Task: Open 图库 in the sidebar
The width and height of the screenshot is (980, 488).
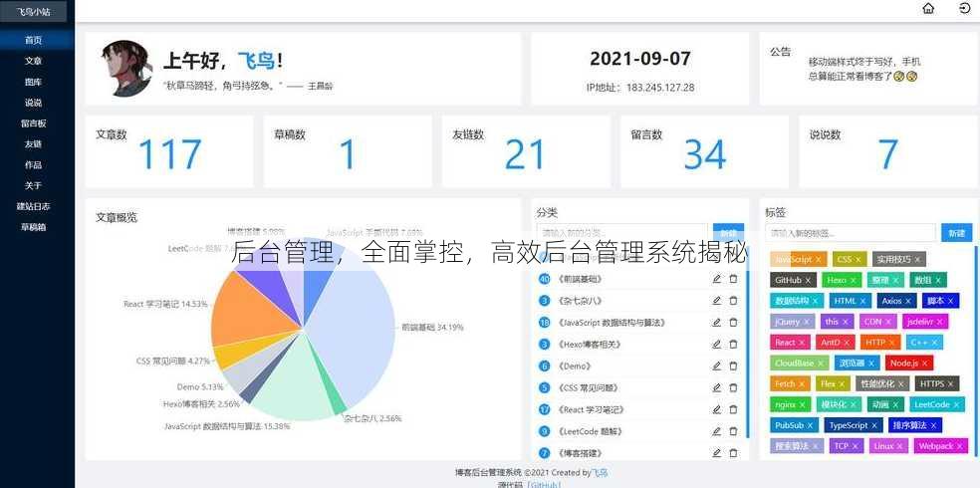Action: [34, 82]
